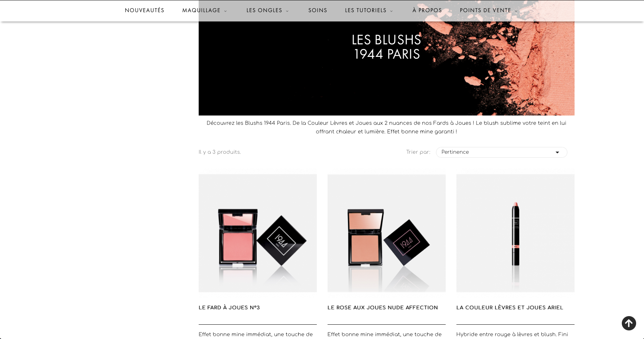Open the Maquillage menu
The height and width of the screenshot is (339, 644).
pos(201,10)
